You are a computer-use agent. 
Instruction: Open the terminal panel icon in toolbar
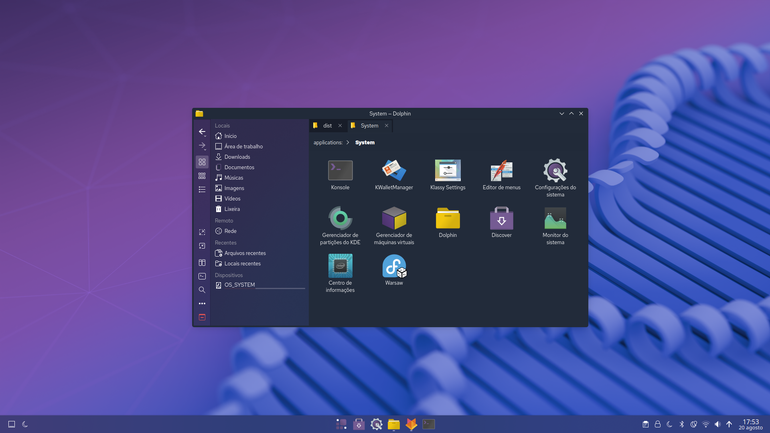(202, 276)
